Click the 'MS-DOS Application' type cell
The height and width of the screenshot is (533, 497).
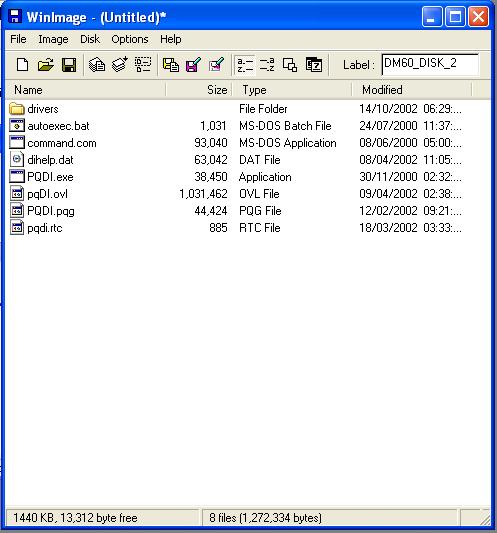pyautogui.click(x=288, y=143)
